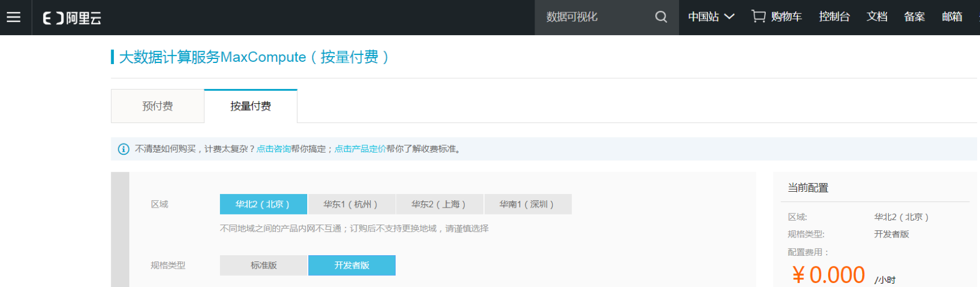
Task: Switch to the 按量付费 tab
Action: [x=251, y=106]
